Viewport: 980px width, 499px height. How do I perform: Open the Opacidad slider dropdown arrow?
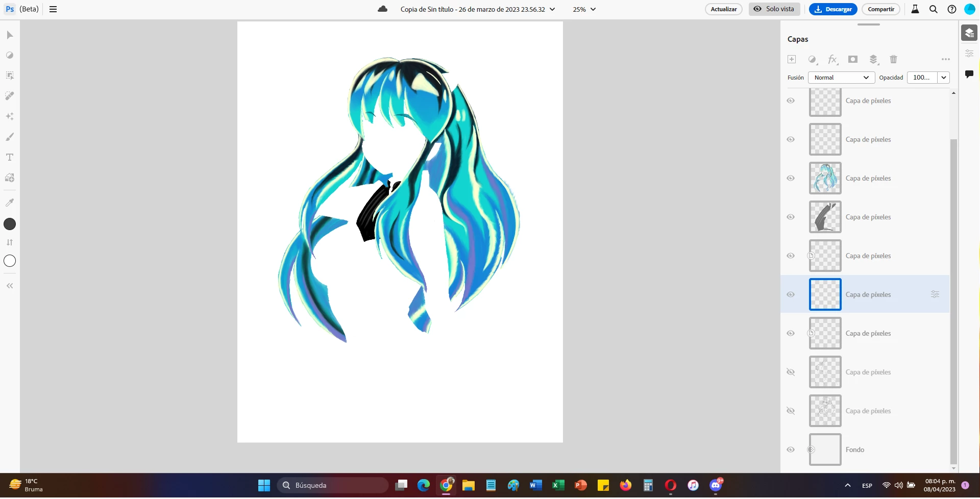tap(944, 78)
